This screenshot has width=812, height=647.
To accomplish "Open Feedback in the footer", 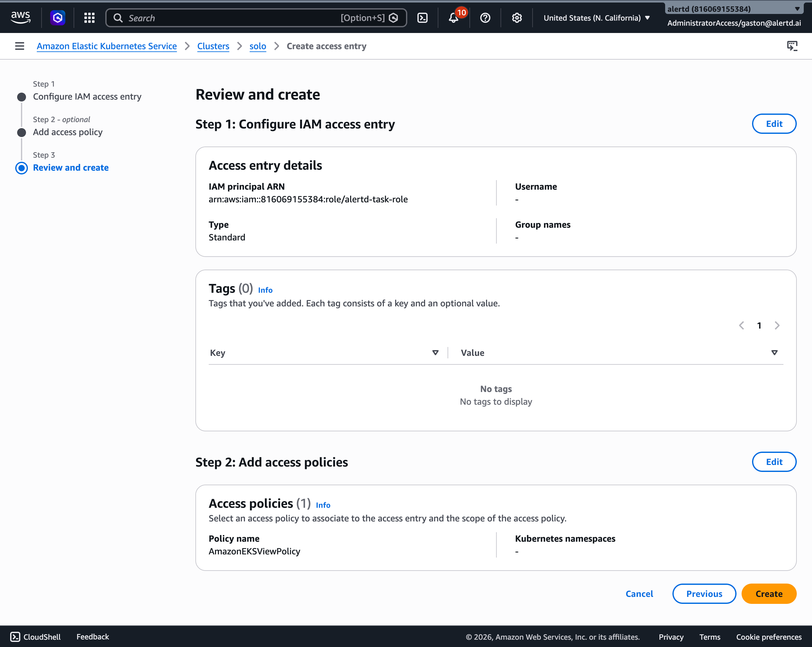I will (93, 637).
